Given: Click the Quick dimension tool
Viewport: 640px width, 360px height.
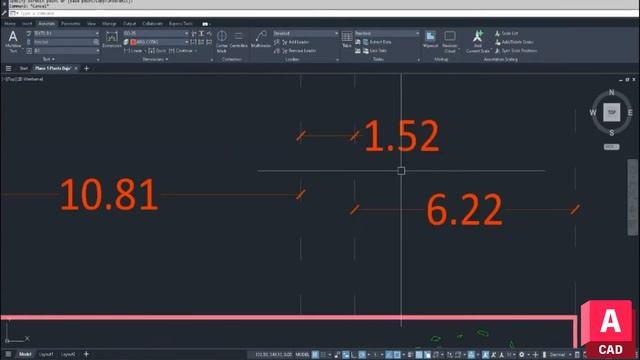Looking at the screenshot, I should click(x=157, y=51).
